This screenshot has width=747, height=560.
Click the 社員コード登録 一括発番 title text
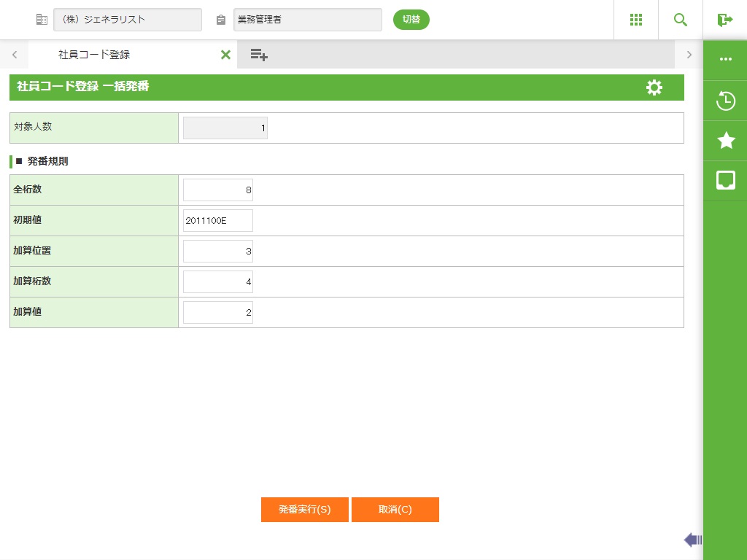click(83, 86)
